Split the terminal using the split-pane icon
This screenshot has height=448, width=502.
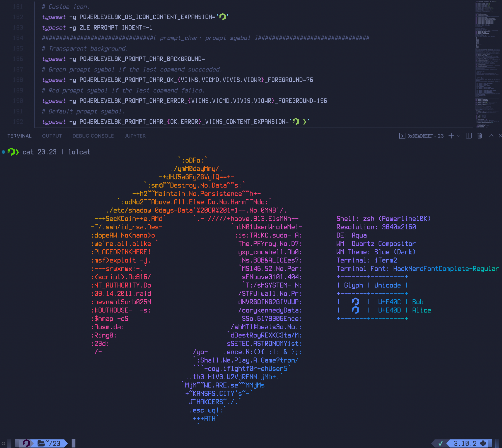[x=469, y=136]
